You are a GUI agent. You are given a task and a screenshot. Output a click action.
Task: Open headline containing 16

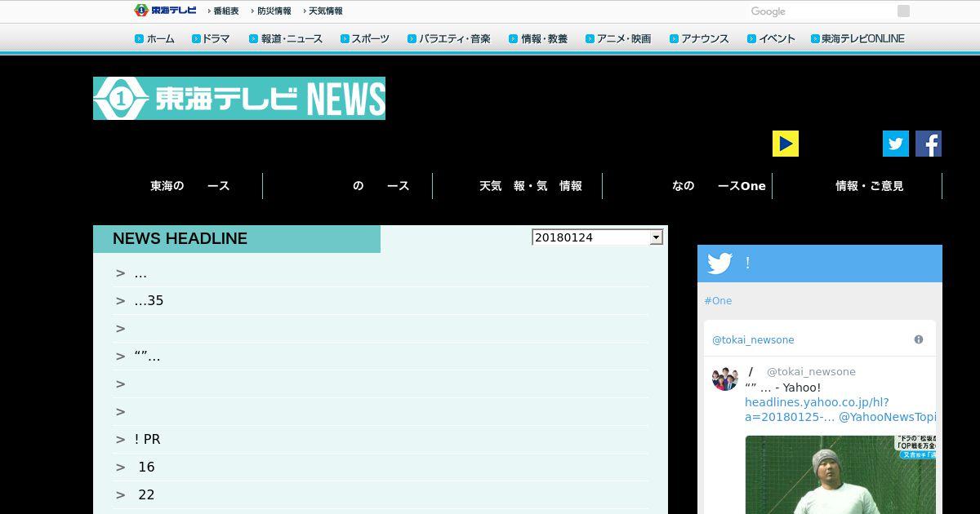(x=146, y=467)
